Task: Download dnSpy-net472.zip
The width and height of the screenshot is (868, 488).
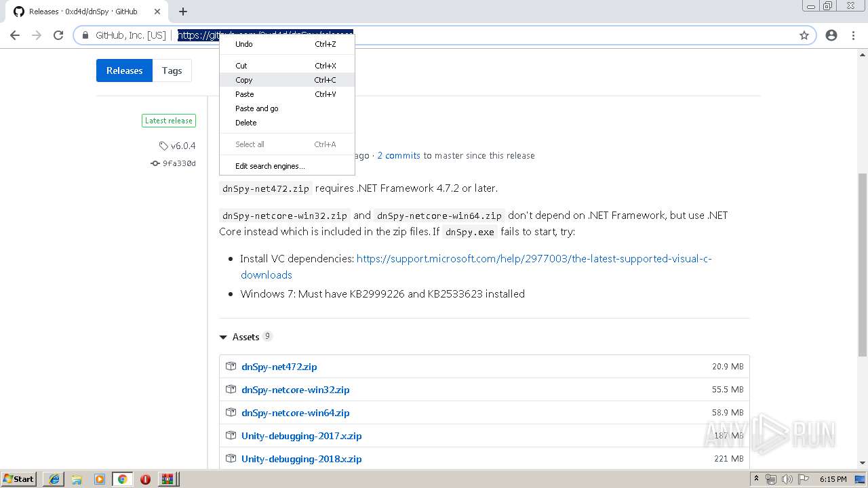Action: coord(279,367)
